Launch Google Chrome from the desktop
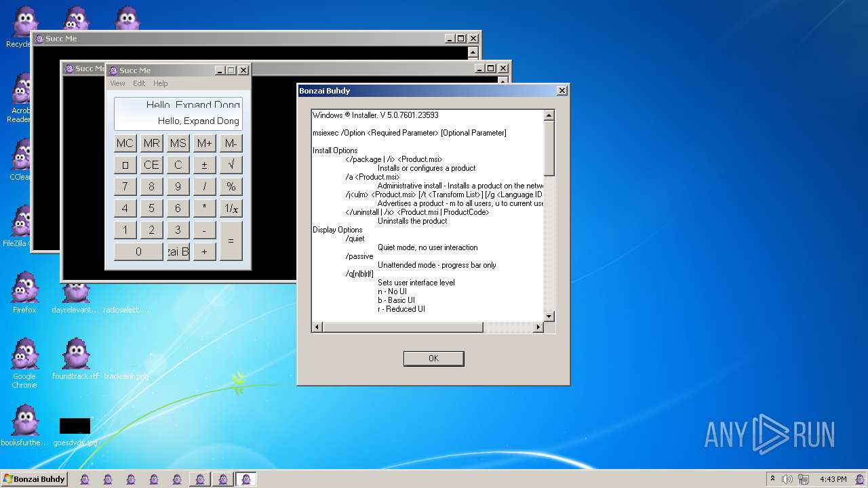The height and width of the screenshot is (488, 868). (x=24, y=363)
